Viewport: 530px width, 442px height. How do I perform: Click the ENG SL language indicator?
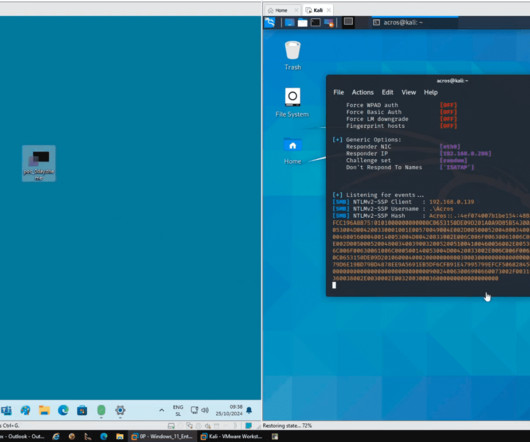pos(178,410)
